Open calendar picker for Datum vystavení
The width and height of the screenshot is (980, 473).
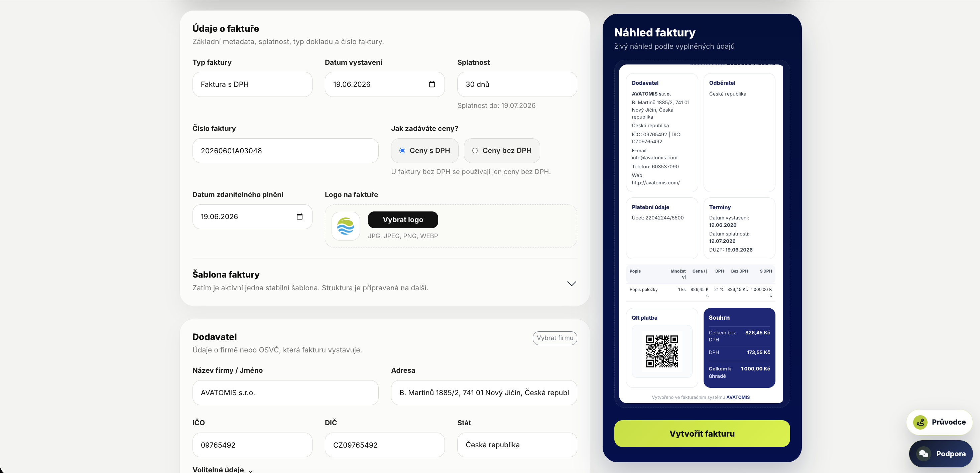[432, 85]
